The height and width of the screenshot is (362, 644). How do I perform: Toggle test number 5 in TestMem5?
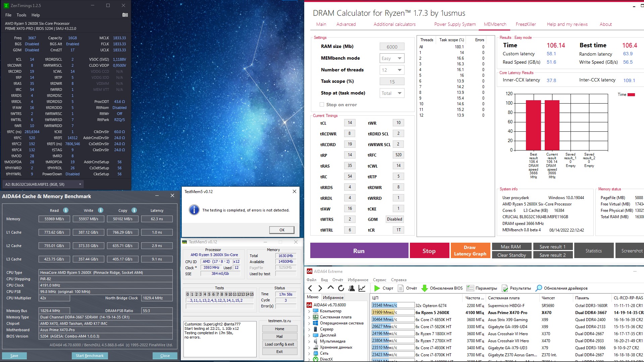point(209,294)
